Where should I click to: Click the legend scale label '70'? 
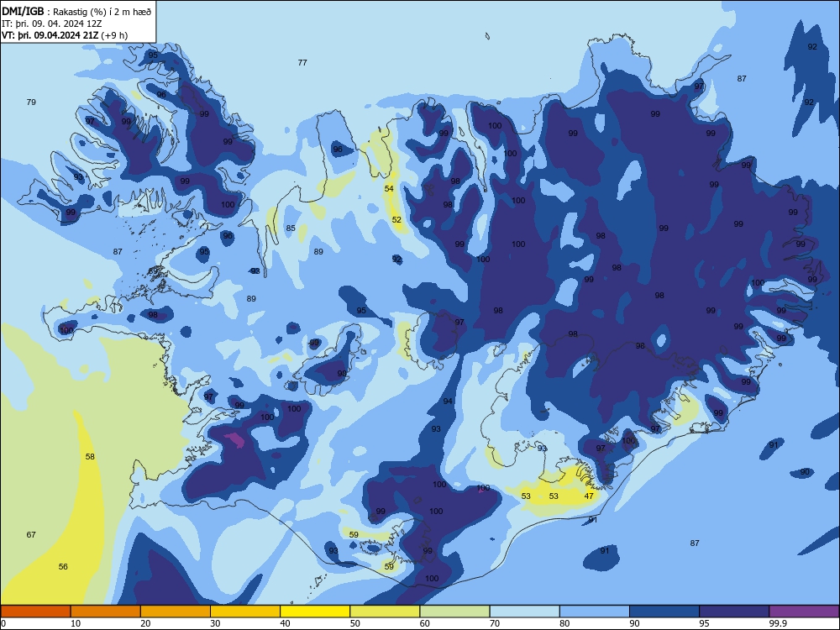point(495,623)
